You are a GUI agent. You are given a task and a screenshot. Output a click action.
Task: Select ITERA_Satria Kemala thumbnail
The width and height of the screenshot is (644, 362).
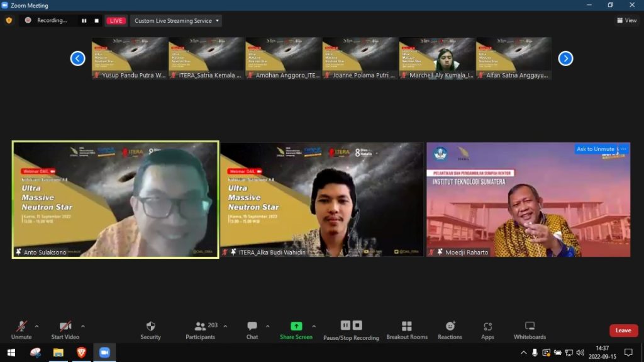pyautogui.click(x=206, y=58)
